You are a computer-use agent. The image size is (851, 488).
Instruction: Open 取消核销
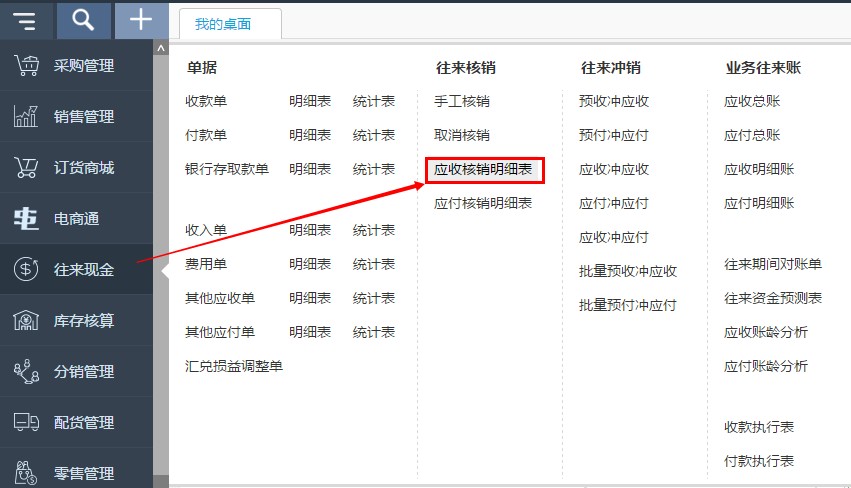[462, 135]
